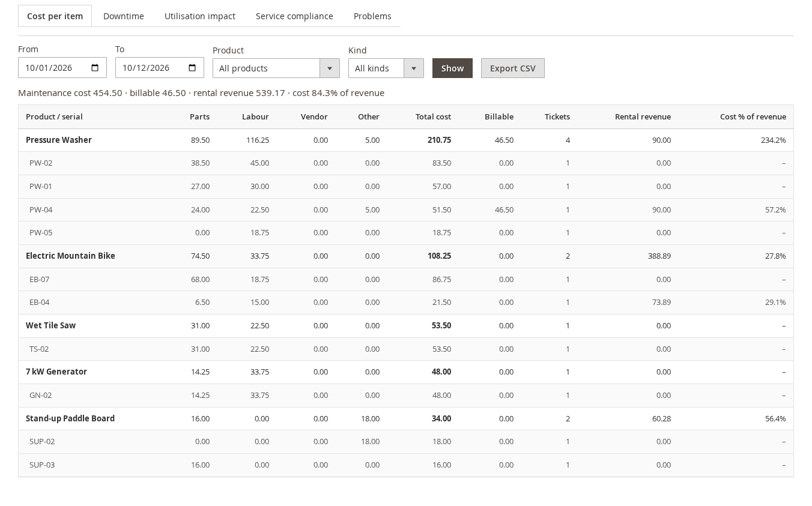This screenshot has height=506, width=812.
Task: Click serial EB-07
Action: [x=40, y=280]
